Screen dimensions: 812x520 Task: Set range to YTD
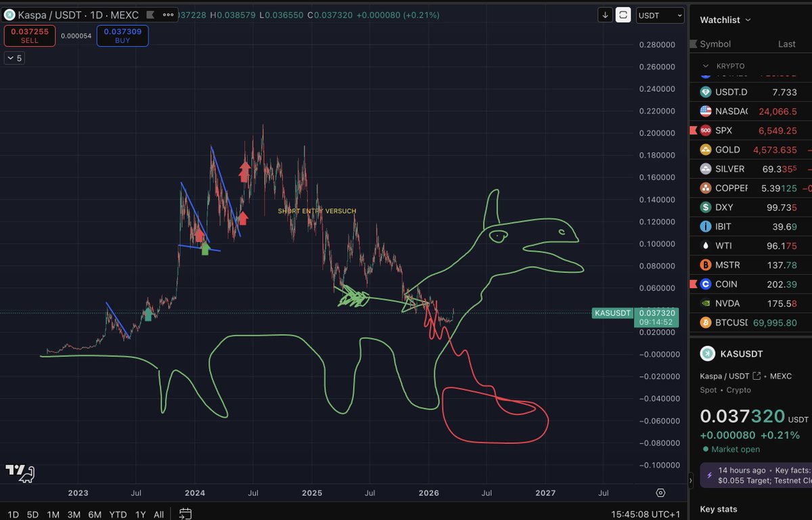118,514
